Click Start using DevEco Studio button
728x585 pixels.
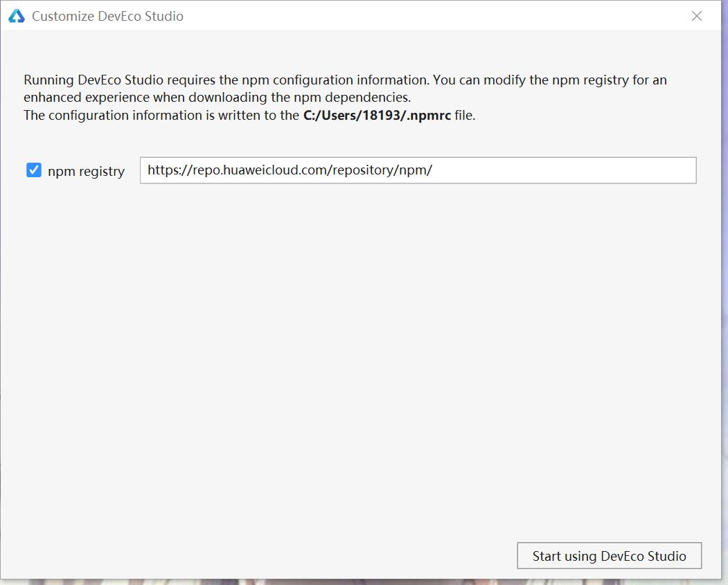tap(609, 555)
